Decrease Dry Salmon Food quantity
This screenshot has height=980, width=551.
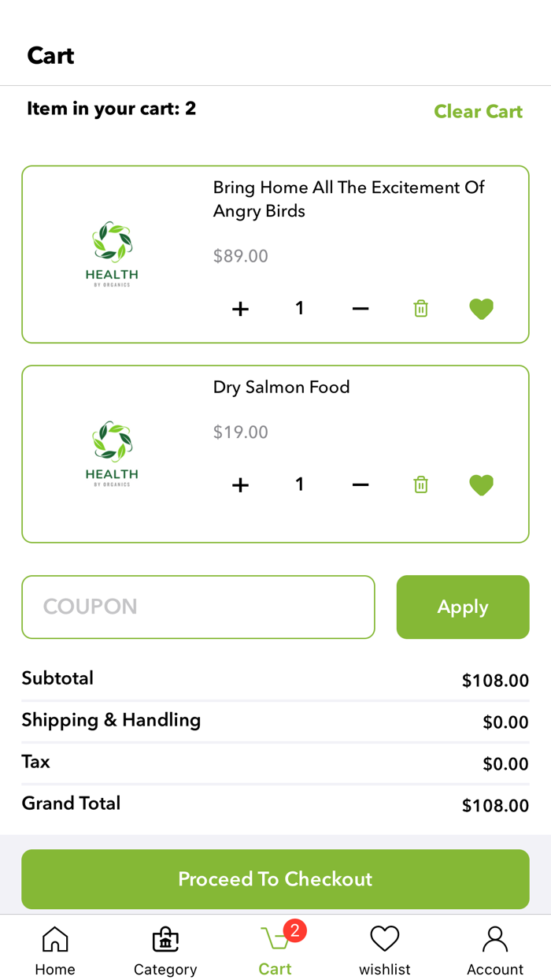pos(360,484)
